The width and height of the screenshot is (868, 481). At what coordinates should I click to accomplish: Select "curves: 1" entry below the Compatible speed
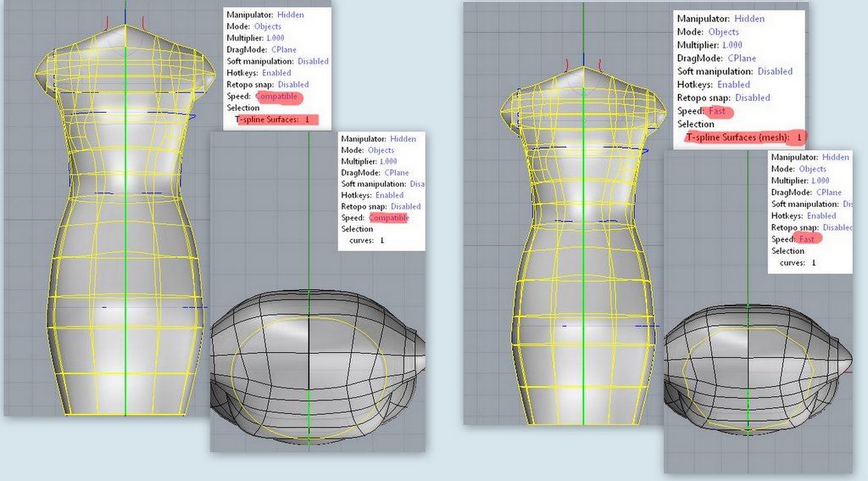tap(366, 241)
